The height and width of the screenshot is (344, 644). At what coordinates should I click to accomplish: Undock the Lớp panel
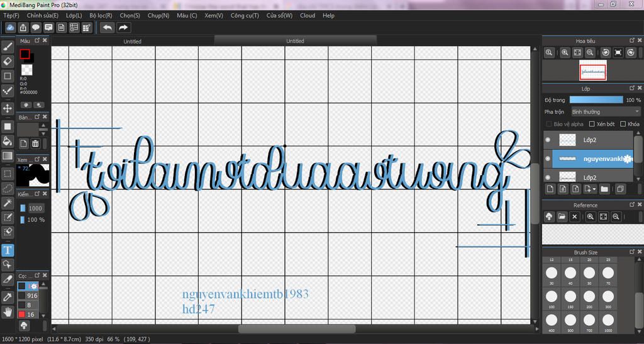[x=632, y=88]
